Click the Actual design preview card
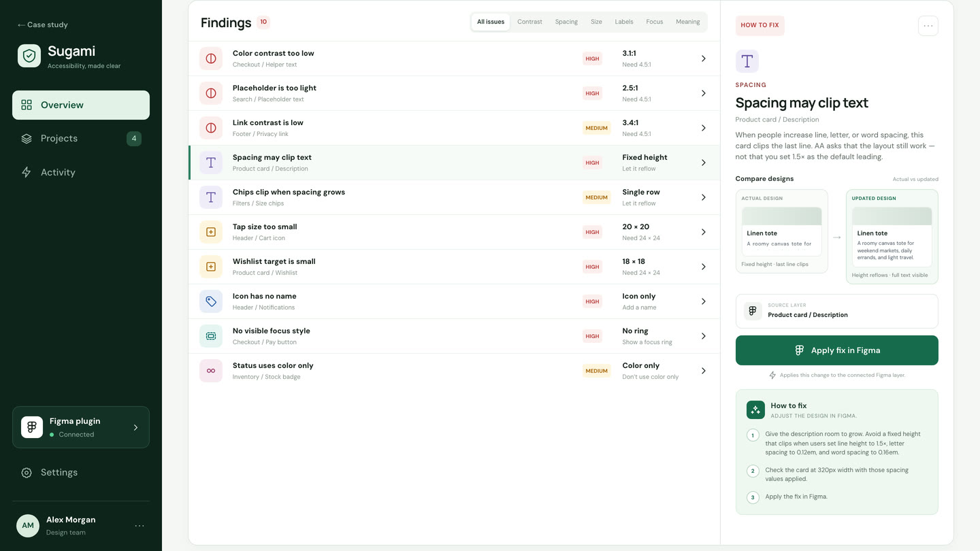This screenshot has width=980, height=551. [782, 231]
